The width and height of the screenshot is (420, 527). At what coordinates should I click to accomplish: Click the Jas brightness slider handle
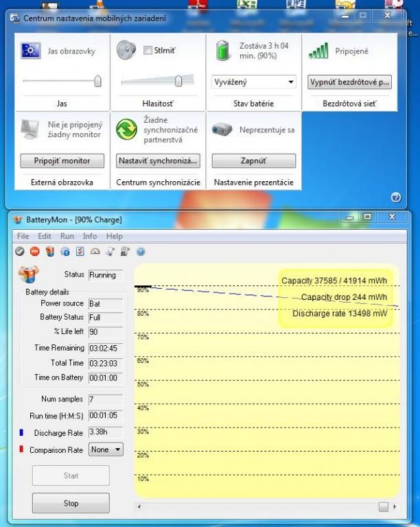(97, 81)
